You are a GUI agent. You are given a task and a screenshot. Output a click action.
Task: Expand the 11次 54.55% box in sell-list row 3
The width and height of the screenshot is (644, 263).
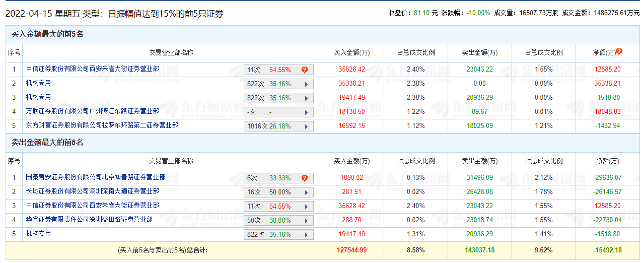tap(278, 207)
